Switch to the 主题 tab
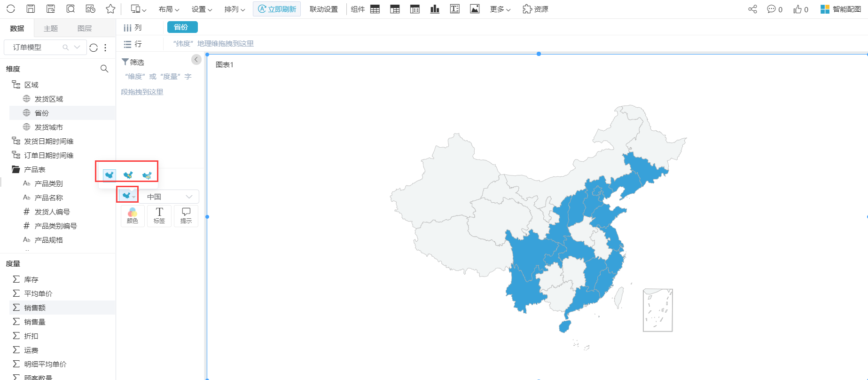 point(51,28)
